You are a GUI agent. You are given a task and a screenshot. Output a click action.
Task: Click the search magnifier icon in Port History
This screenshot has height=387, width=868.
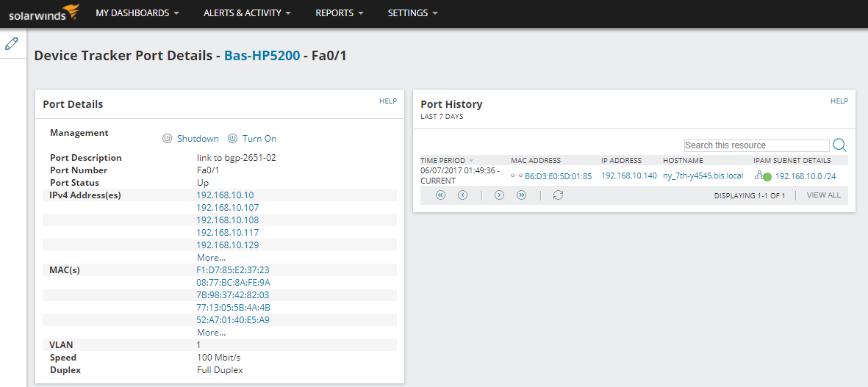839,145
